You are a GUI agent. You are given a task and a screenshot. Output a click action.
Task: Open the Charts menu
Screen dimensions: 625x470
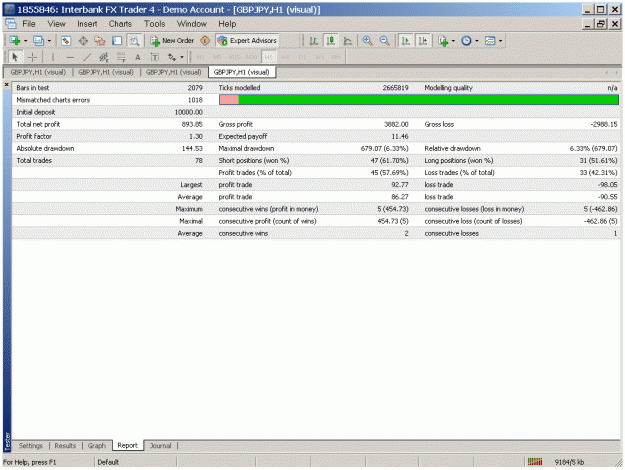[x=120, y=24]
